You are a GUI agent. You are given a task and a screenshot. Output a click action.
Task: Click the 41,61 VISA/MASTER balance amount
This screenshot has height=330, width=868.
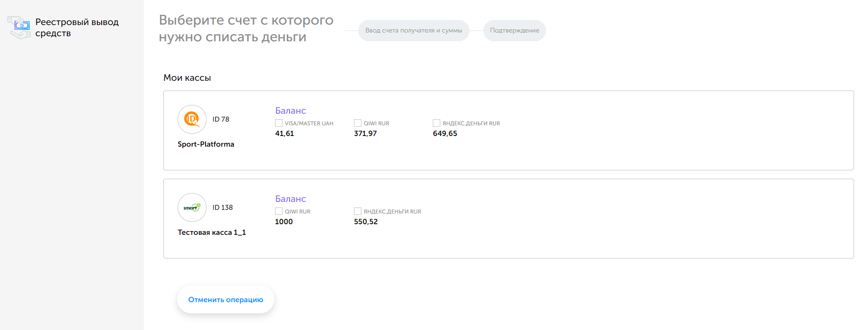(284, 134)
